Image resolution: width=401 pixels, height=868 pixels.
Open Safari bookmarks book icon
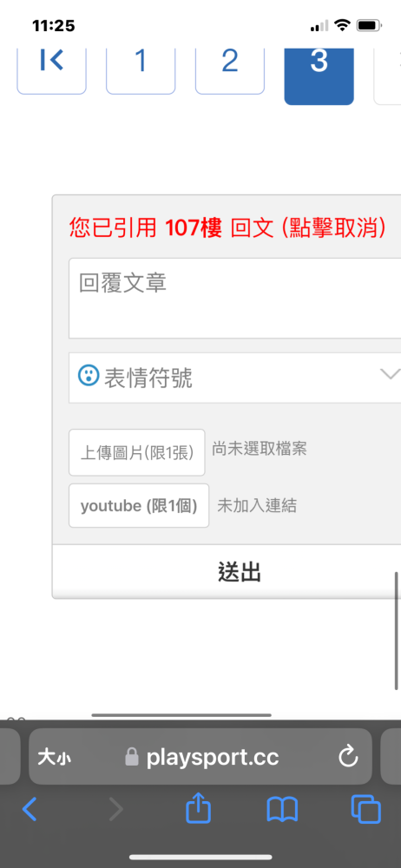[x=282, y=810]
